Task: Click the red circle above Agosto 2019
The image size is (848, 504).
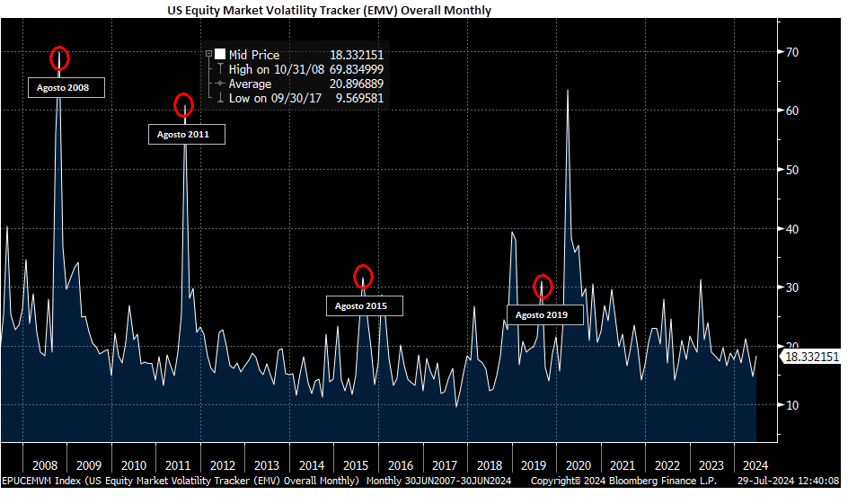Action: [543, 287]
